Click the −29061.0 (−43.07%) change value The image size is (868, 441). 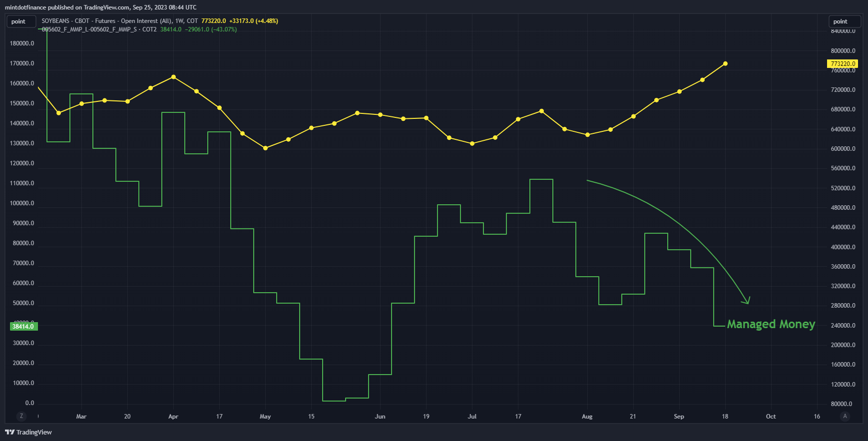[211, 29]
